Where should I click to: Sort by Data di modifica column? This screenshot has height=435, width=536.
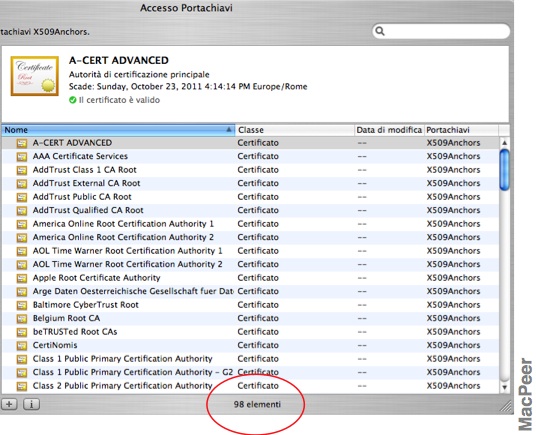coord(389,130)
